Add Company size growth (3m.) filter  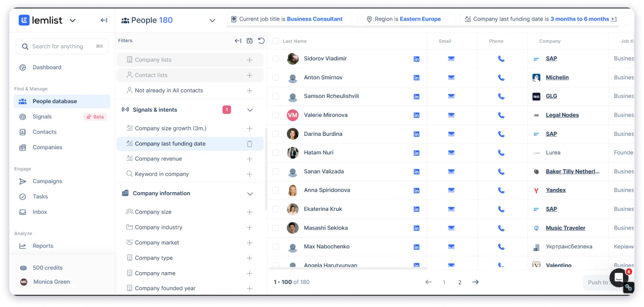250,129
